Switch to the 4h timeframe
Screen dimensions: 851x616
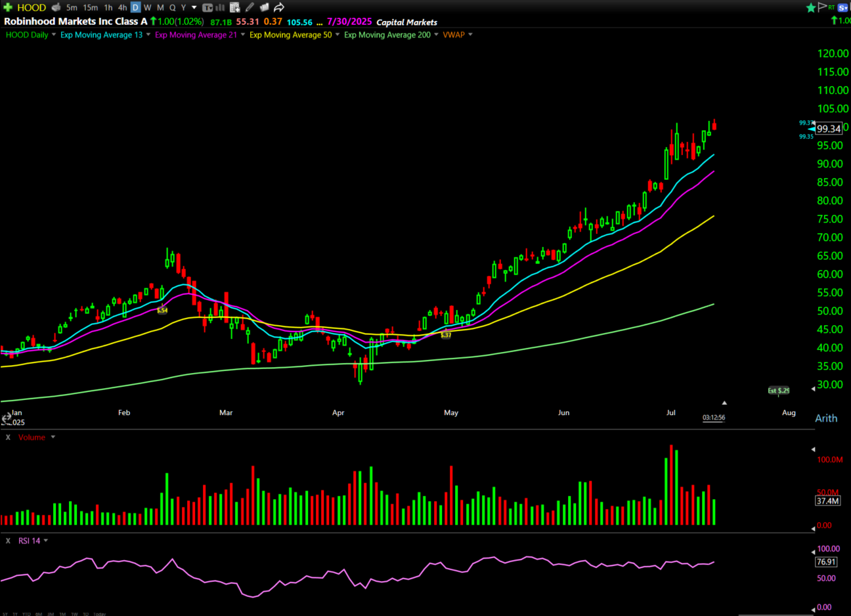click(x=123, y=7)
